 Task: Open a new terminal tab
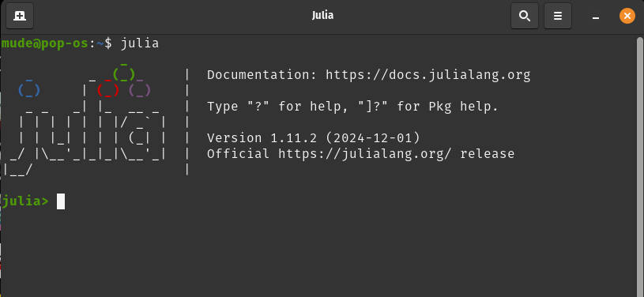(x=20, y=16)
